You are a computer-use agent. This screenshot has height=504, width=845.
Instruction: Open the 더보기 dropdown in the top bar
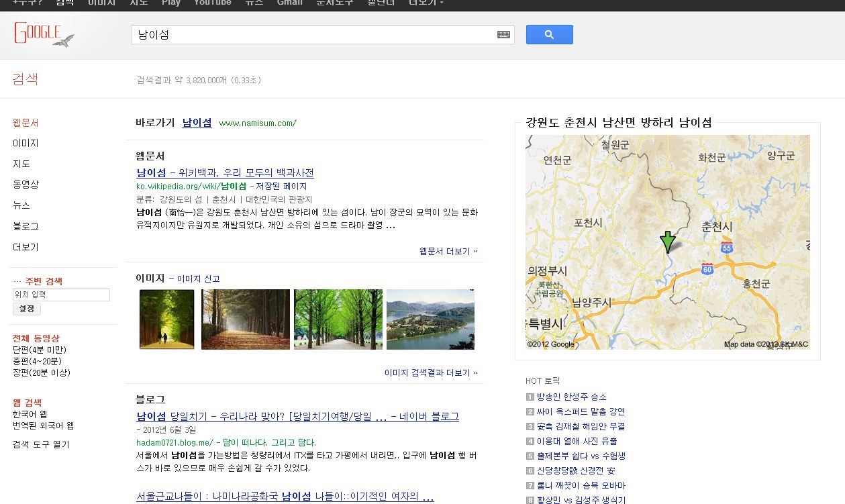click(426, 3)
